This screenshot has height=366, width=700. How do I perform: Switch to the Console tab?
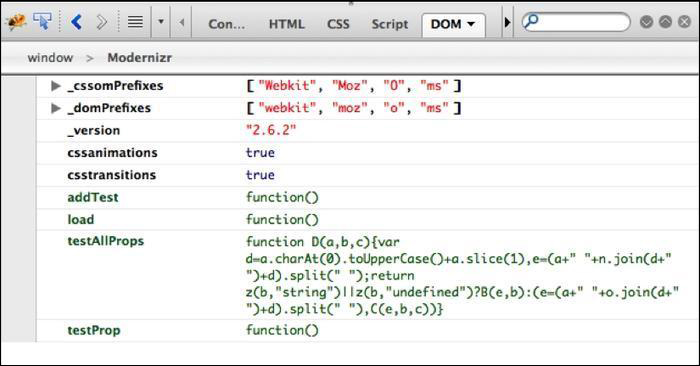click(x=226, y=24)
